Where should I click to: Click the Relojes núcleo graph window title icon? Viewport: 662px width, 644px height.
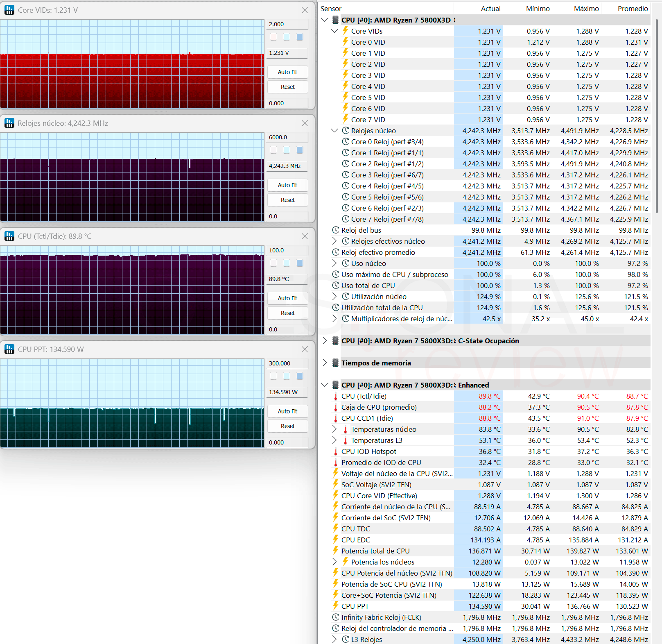9,123
